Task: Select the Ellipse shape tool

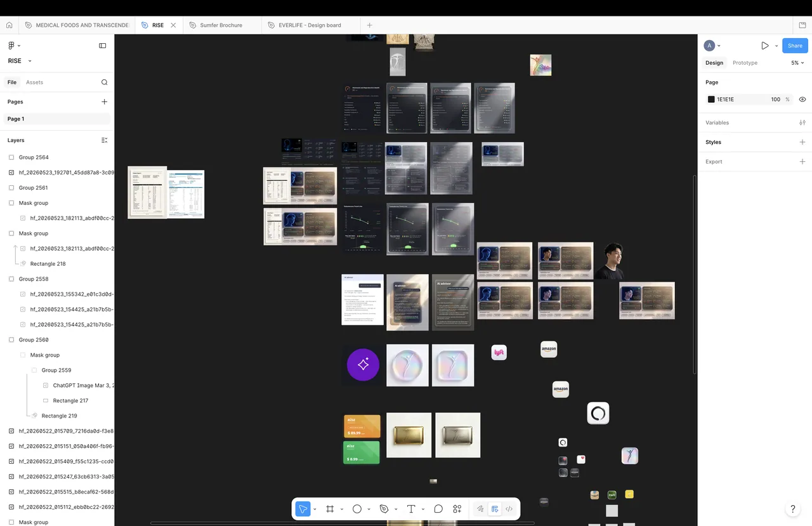Action: 357,509
